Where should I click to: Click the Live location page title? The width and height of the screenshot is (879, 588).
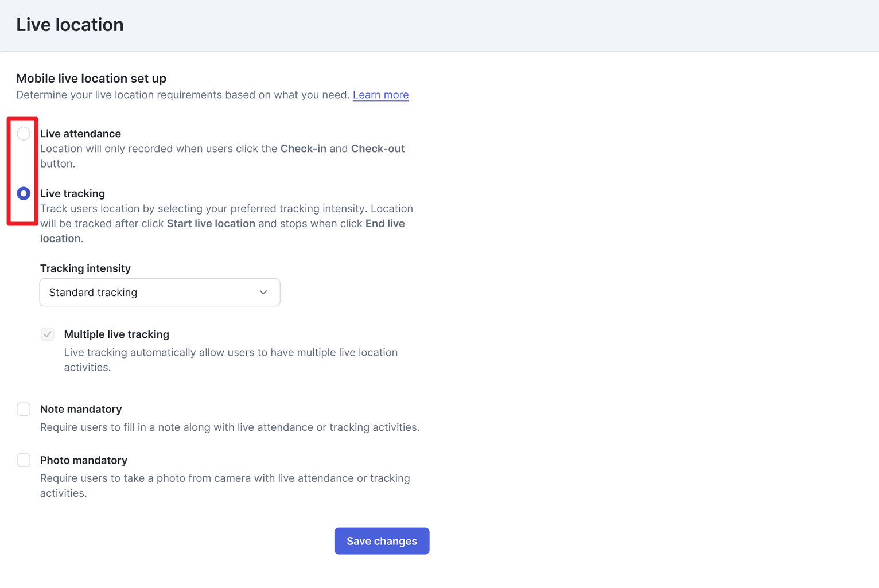pos(70,25)
